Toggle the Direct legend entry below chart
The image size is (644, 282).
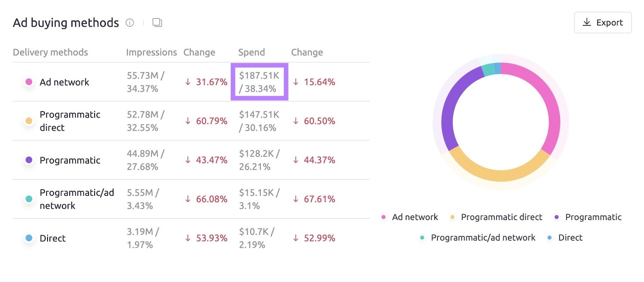[570, 238]
